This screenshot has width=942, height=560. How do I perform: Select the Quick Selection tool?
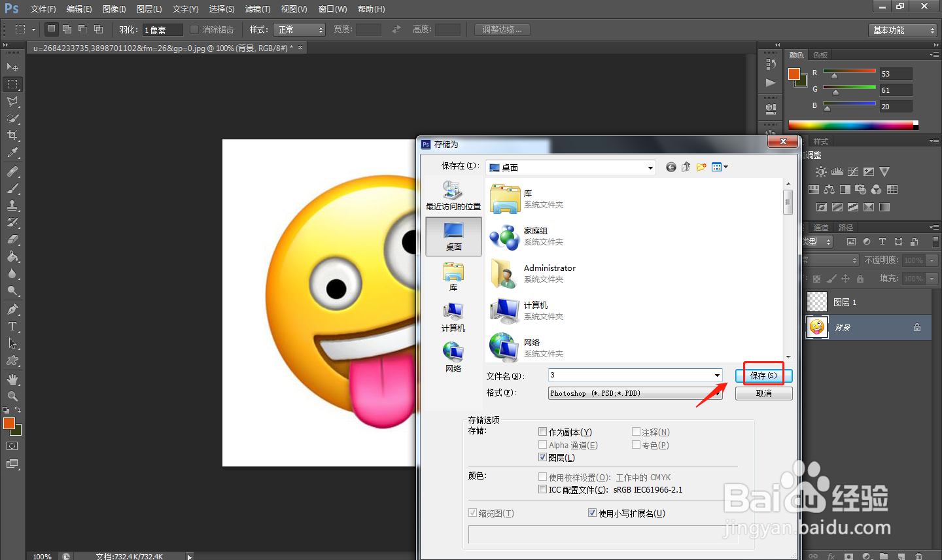point(12,118)
